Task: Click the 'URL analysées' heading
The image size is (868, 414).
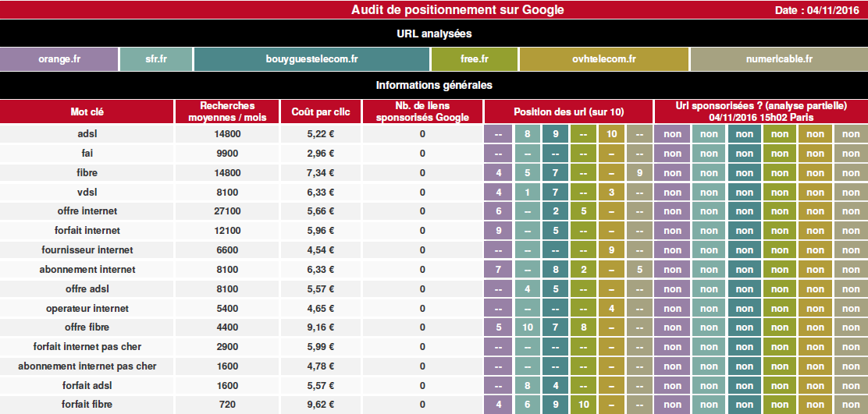Action: coord(434,34)
